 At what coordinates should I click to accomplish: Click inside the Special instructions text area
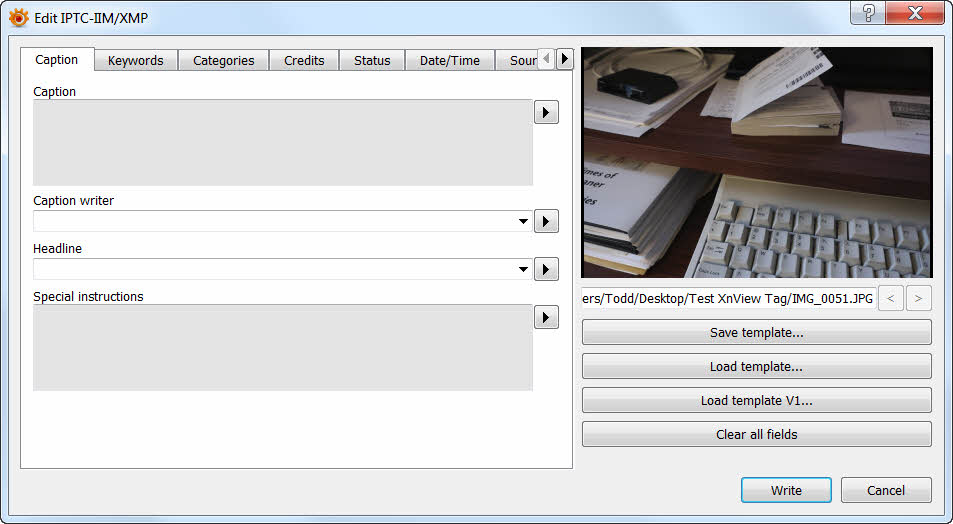(283, 348)
